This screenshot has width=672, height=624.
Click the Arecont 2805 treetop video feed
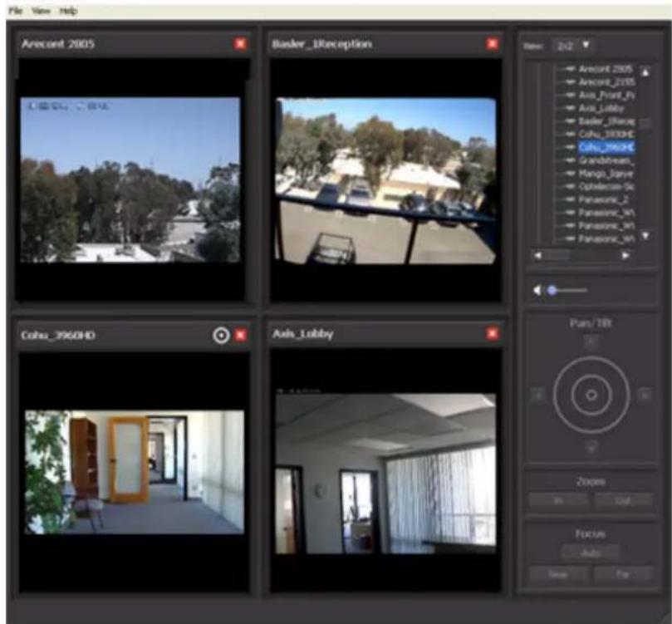(130, 179)
